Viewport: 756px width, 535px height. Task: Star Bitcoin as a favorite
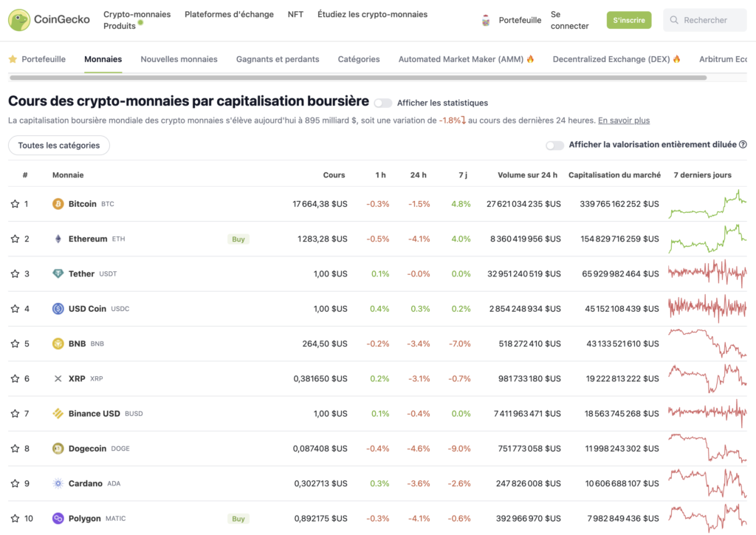tap(15, 204)
